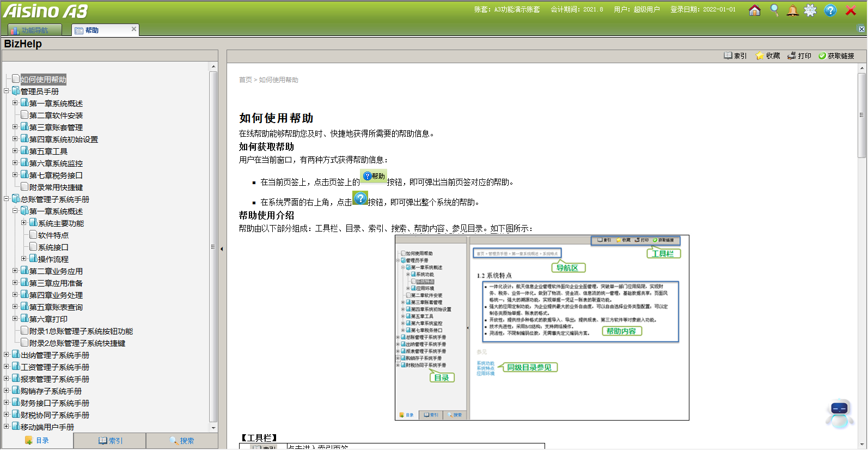Click the splitter arrow to collapse tree panel
Screen dimensions: 868x450
(x=222, y=249)
